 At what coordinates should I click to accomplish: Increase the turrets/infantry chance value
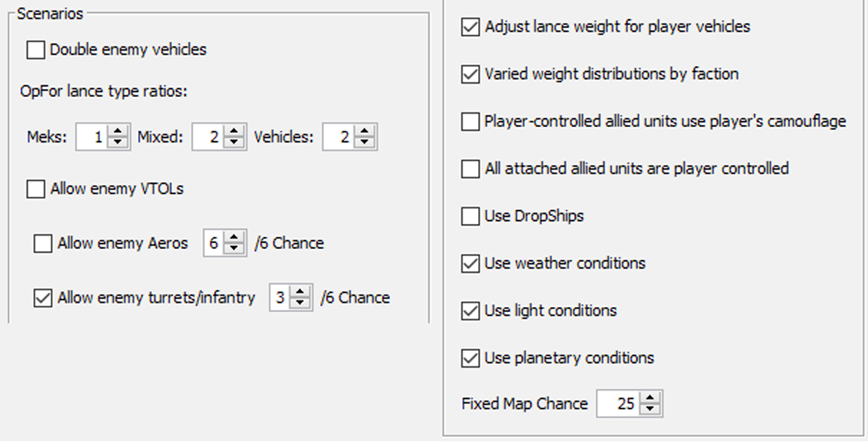[x=300, y=293]
